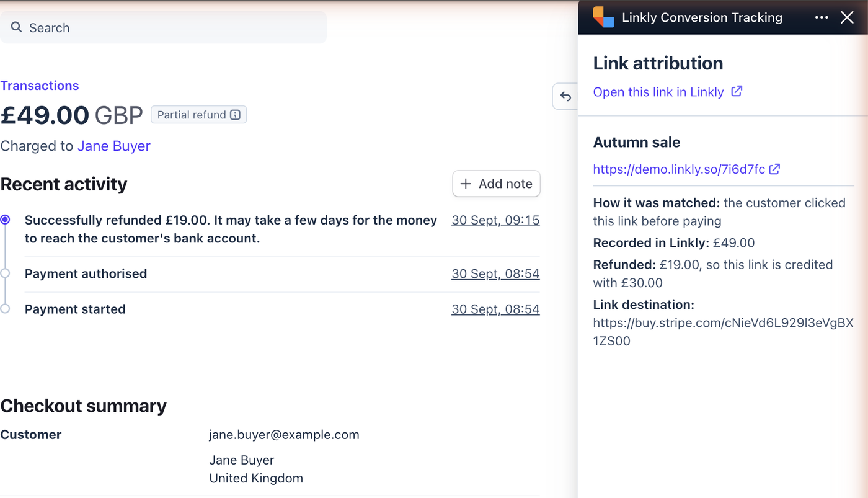
Task: Open https://demo.linkly.so/7i6d7fc link
Action: pos(679,169)
